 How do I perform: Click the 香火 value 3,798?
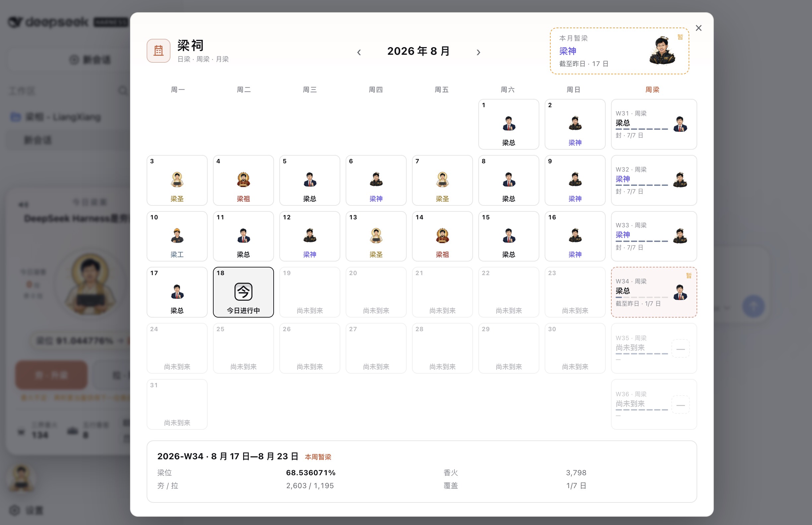point(576,473)
